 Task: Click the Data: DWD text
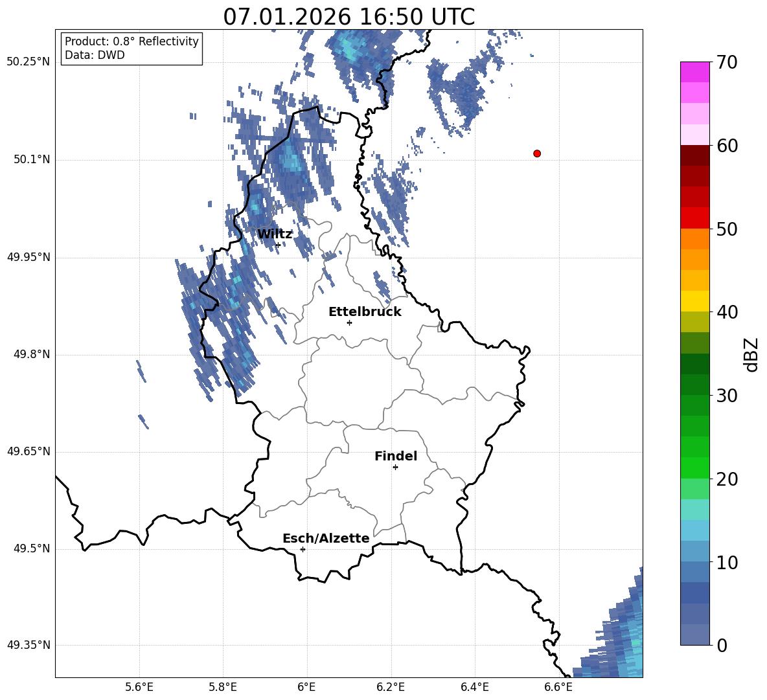point(95,55)
